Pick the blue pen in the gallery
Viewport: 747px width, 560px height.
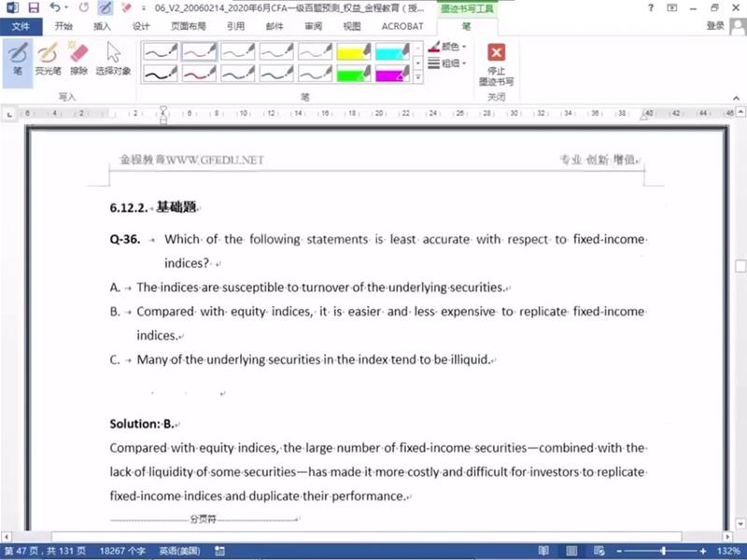pyautogui.click(x=238, y=74)
